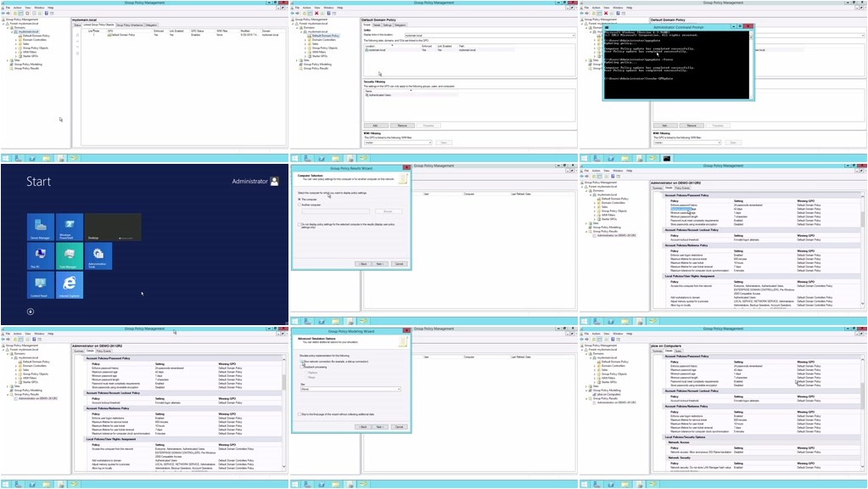Open the Control Panel tile on Start screen
Screen dimensions: 868x489
[x=41, y=284]
